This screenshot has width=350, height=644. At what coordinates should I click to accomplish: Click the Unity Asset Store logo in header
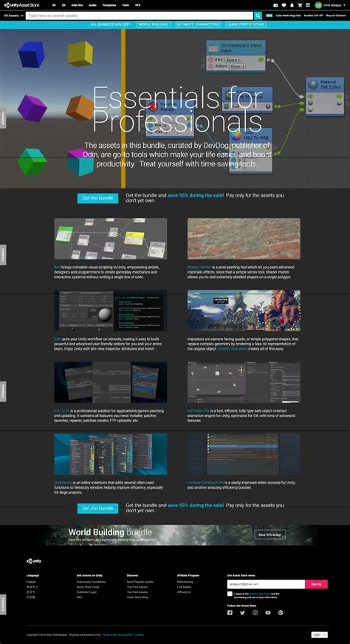(x=21, y=5)
